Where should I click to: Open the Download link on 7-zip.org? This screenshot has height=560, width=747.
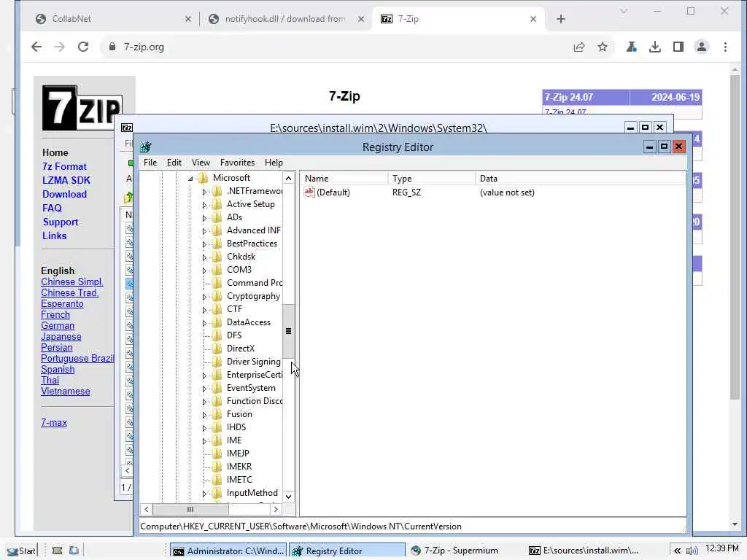click(64, 194)
